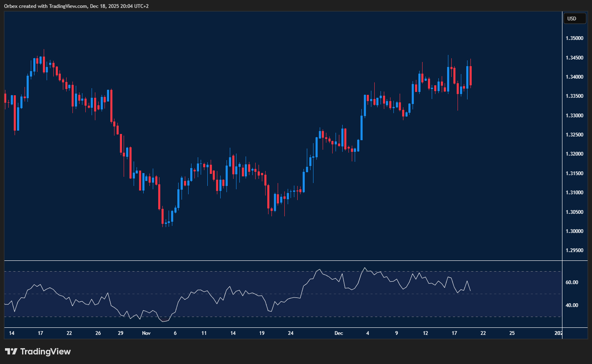Select the 1.29500 price axis label

pos(574,250)
